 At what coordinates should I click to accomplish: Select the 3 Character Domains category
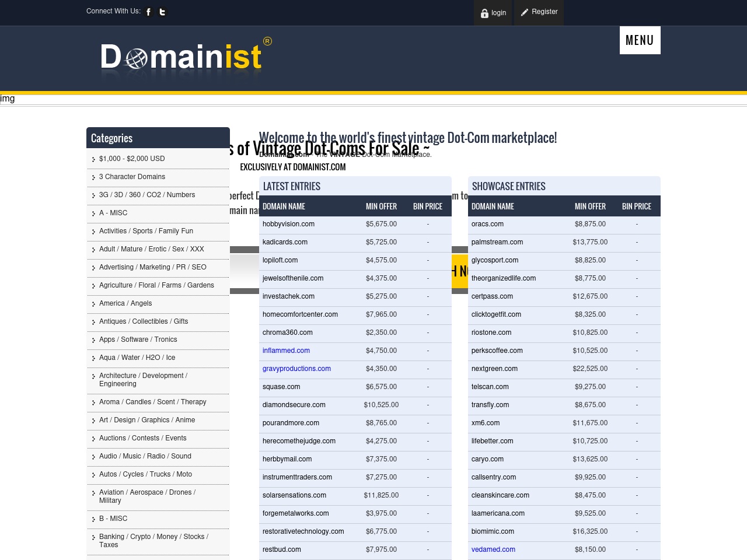point(132,177)
